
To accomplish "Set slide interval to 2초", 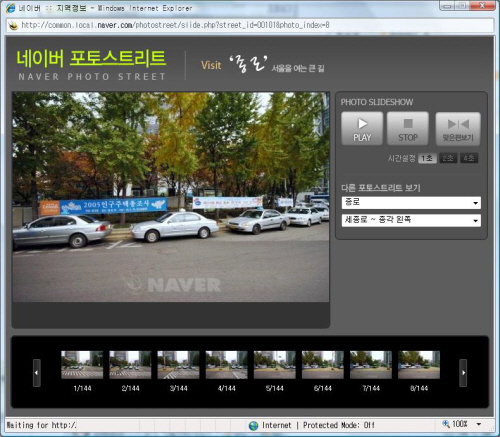I will (448, 158).
